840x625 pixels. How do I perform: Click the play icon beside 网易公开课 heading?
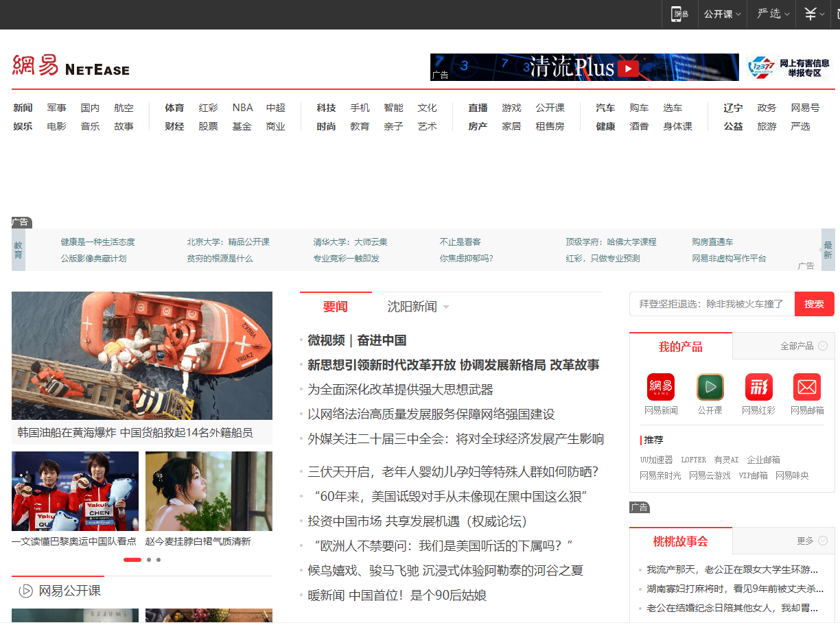[26, 591]
